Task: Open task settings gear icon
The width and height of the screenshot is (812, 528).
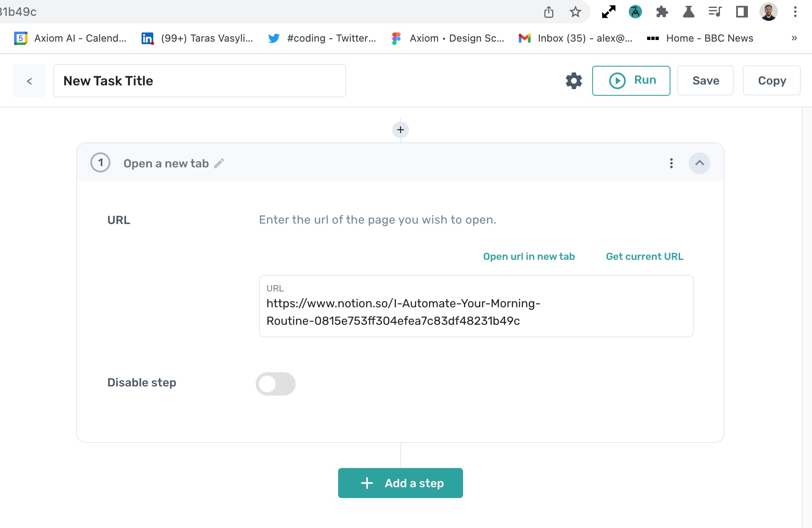Action: click(x=573, y=81)
